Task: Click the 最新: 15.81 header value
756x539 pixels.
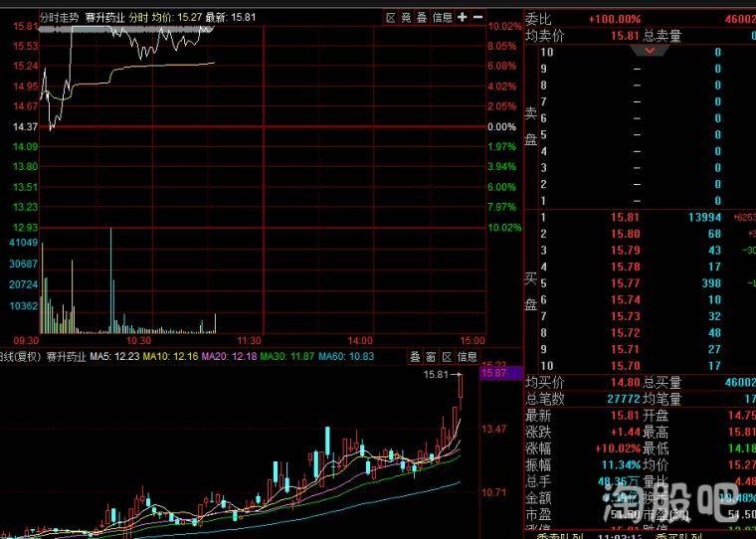Action: 231,18
